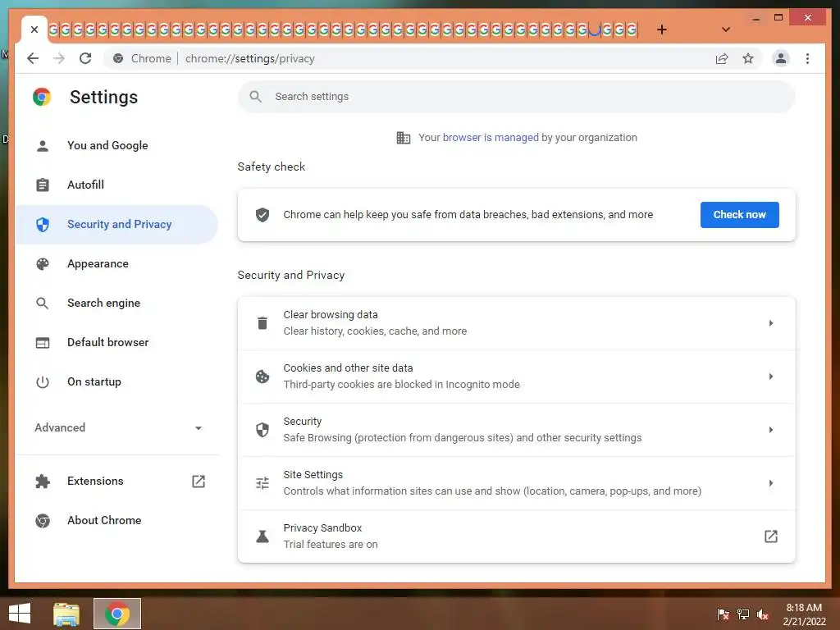Click the taskbar clock and date
Image resolution: width=840 pixels, height=630 pixels.
tap(804, 614)
